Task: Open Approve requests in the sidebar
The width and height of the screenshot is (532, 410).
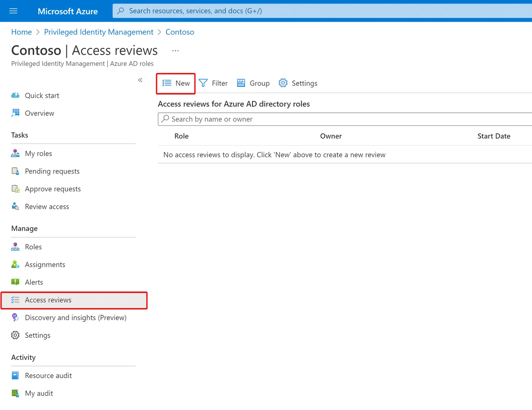Action: coord(53,189)
